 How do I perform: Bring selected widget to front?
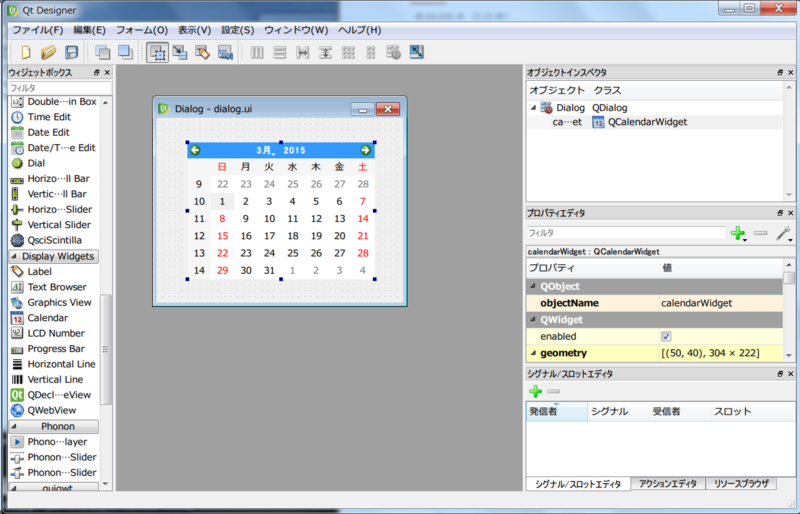click(x=126, y=52)
